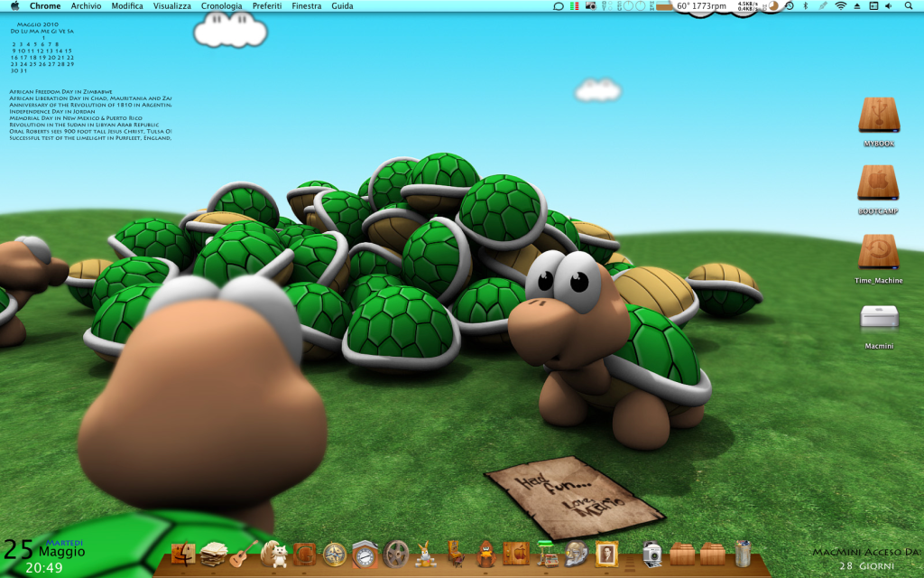924x578 pixels.
Task: Select the Time_Machine drive icon
Action: [879, 252]
